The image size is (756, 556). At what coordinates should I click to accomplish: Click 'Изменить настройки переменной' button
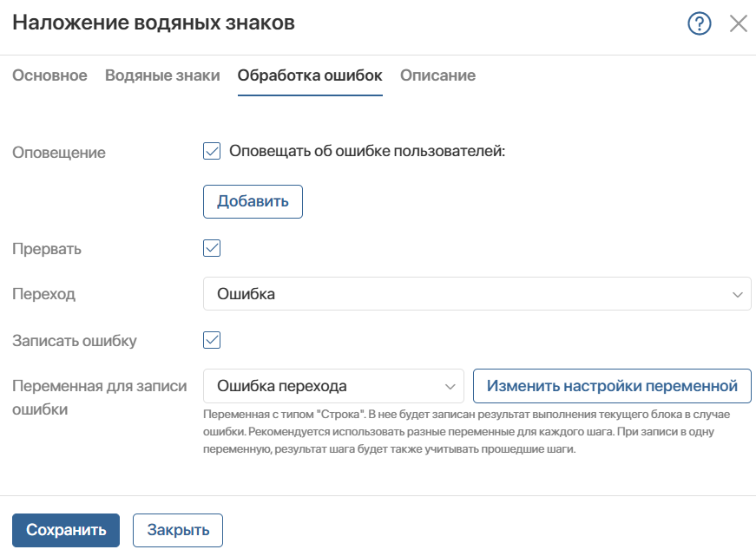[x=612, y=386]
